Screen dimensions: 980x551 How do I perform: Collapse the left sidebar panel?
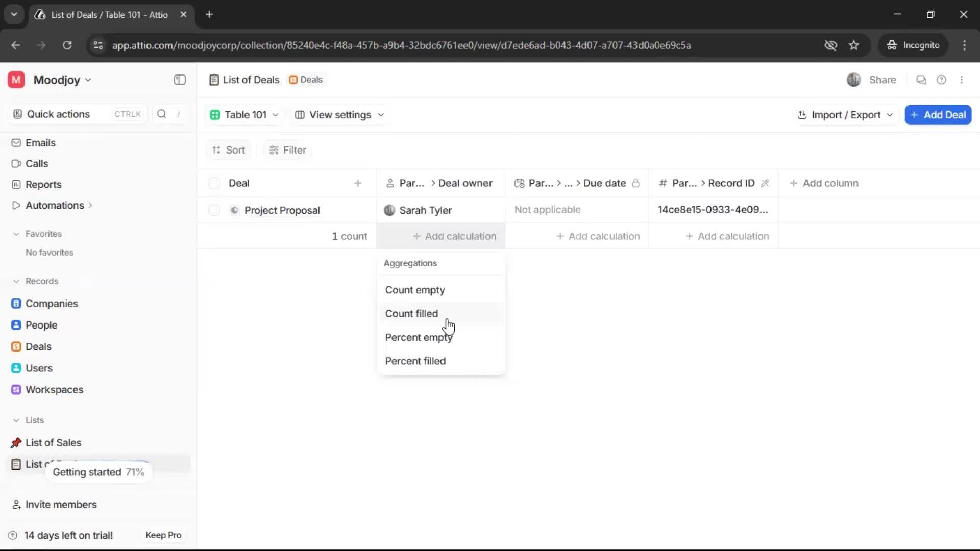click(x=179, y=80)
